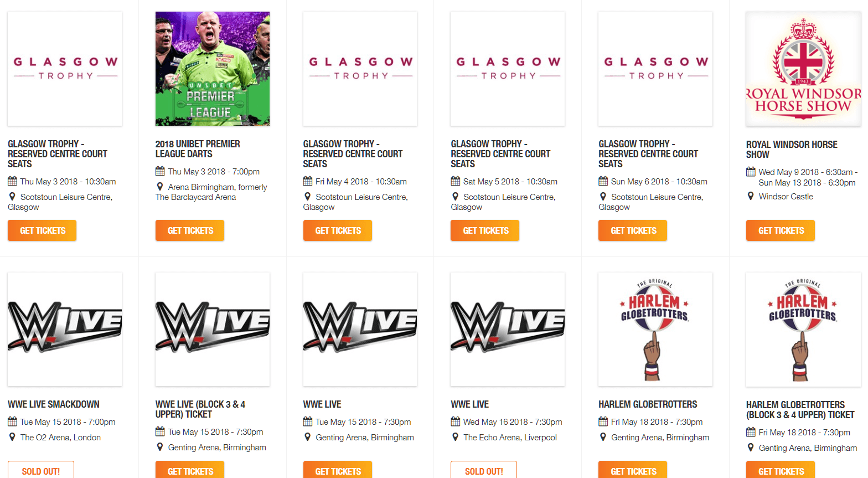Click calendar icon next to Wed May 9 2018
This screenshot has width=868, height=478.
(x=751, y=172)
